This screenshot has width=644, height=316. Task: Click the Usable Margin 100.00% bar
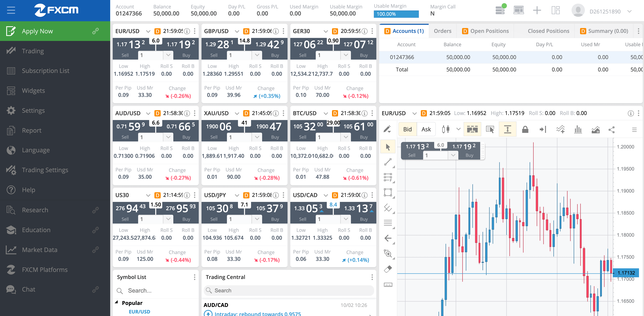point(396,14)
